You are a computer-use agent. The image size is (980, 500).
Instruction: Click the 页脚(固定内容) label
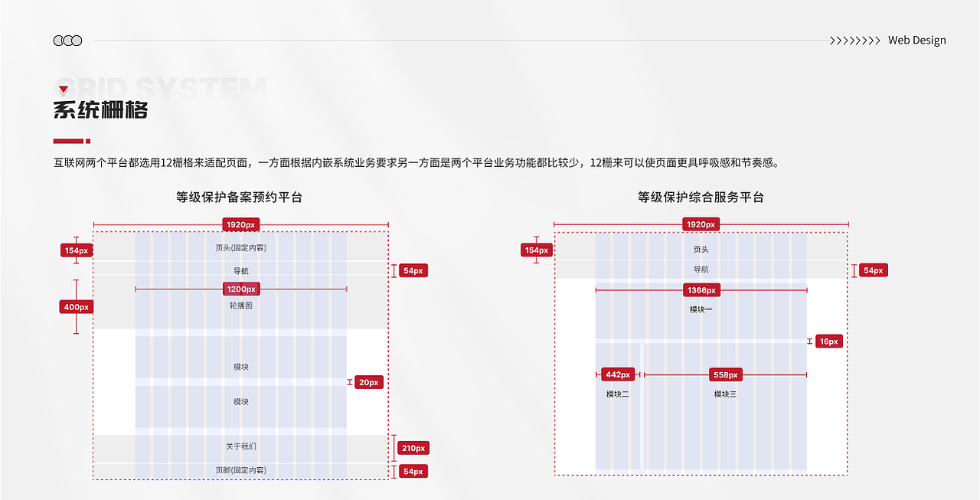click(241, 470)
